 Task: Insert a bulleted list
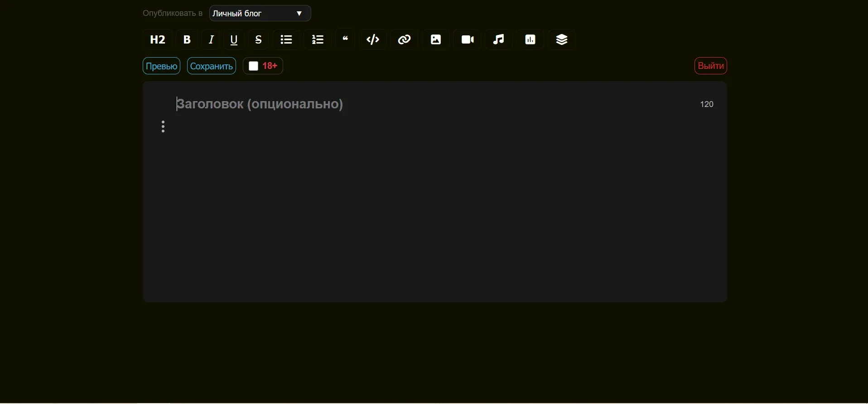click(x=287, y=40)
